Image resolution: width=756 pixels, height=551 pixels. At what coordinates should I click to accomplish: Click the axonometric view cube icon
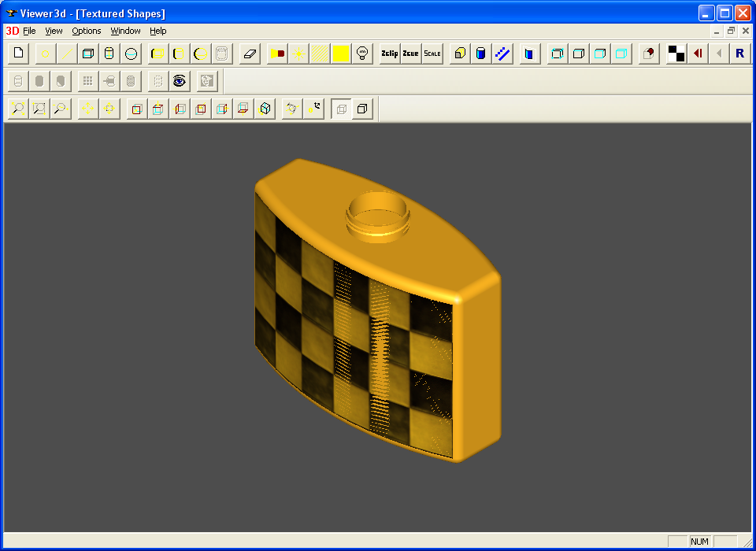[x=265, y=109]
